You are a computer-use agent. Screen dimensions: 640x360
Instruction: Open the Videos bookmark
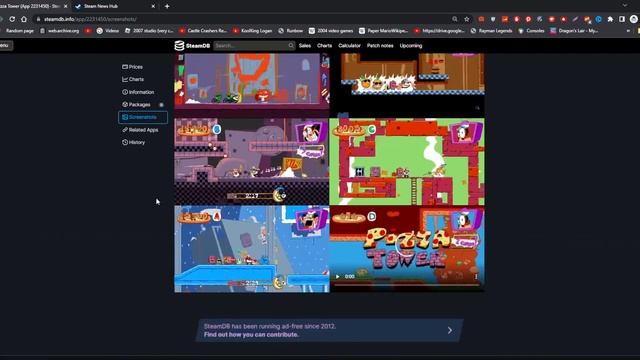(x=108, y=31)
